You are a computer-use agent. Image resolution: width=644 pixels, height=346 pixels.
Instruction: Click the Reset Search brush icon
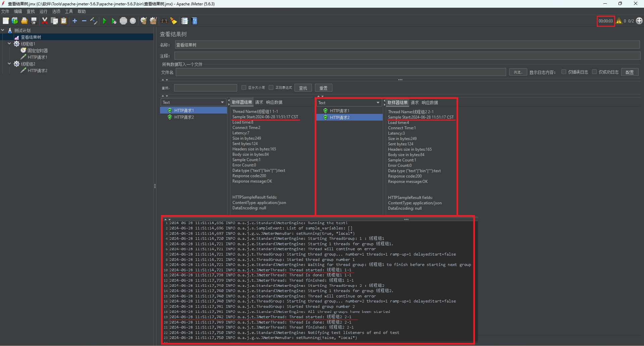tap(174, 21)
